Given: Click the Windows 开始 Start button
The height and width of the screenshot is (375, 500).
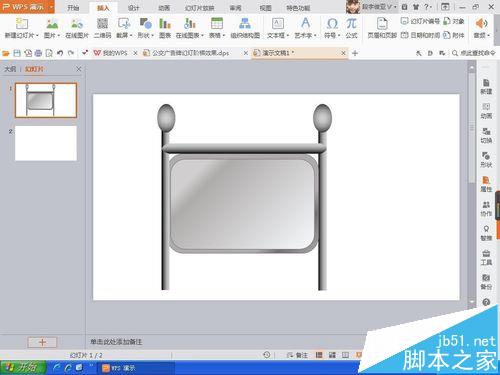Looking at the screenshot, I should pyautogui.click(x=23, y=367).
